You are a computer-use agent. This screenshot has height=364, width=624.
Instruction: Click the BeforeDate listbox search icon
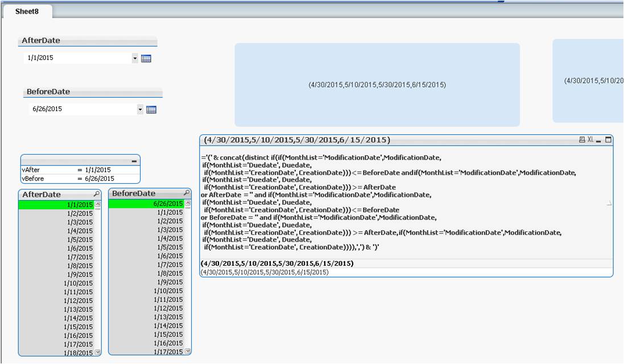pyautogui.click(x=186, y=193)
